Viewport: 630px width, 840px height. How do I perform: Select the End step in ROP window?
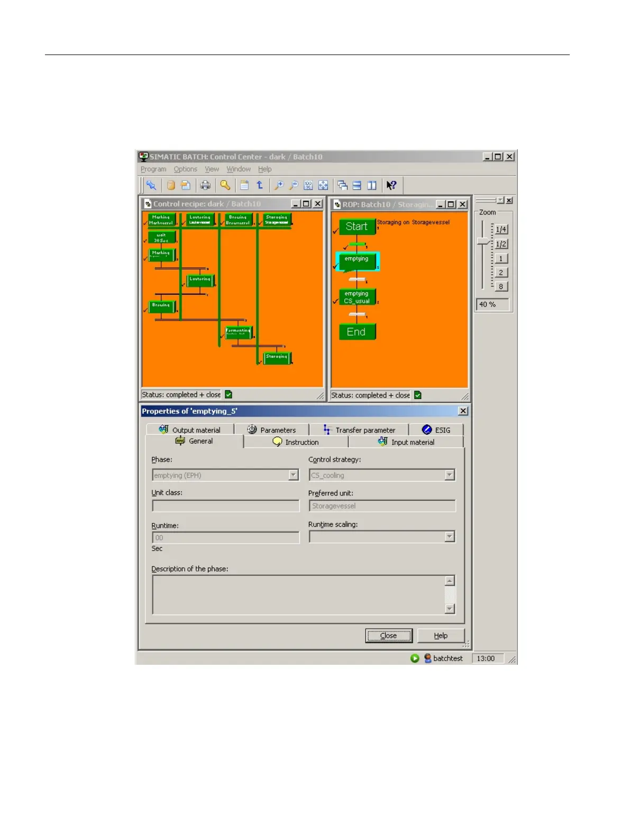click(357, 332)
